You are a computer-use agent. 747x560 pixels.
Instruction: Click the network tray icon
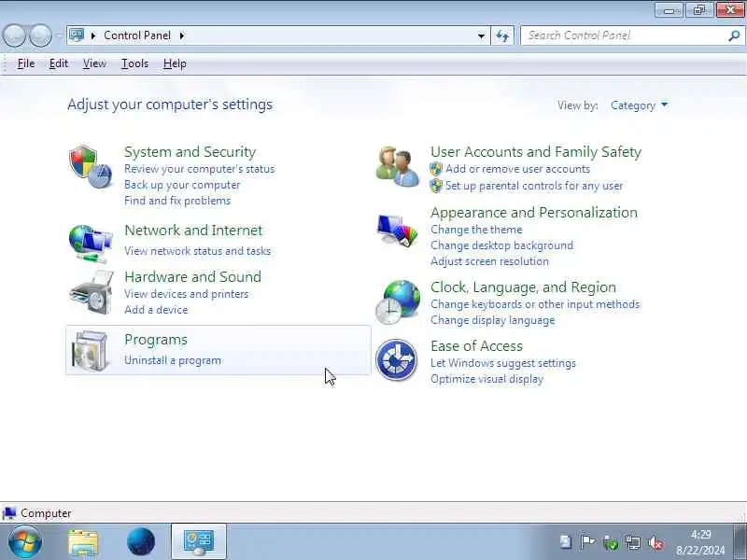click(x=633, y=542)
